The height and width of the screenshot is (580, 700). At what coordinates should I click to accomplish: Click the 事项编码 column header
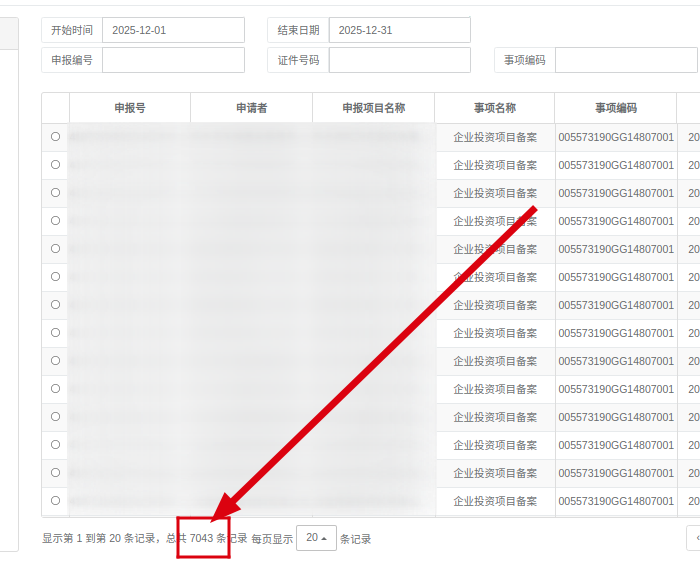[x=616, y=108]
